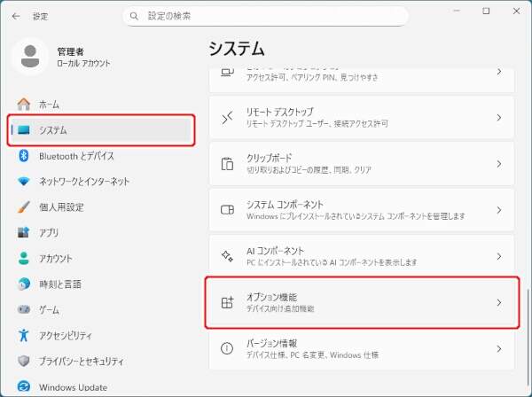
Task: Click the AI コンポーネント sparkle icon
Action: [227, 256]
